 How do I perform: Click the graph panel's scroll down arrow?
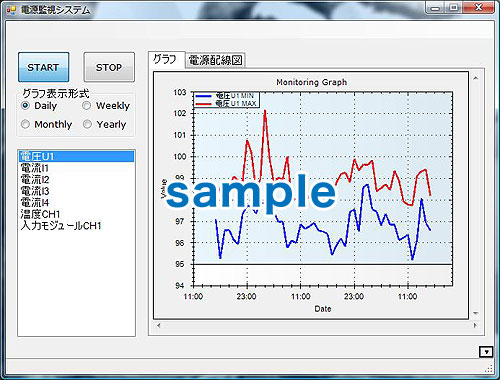pyautogui.click(x=476, y=313)
